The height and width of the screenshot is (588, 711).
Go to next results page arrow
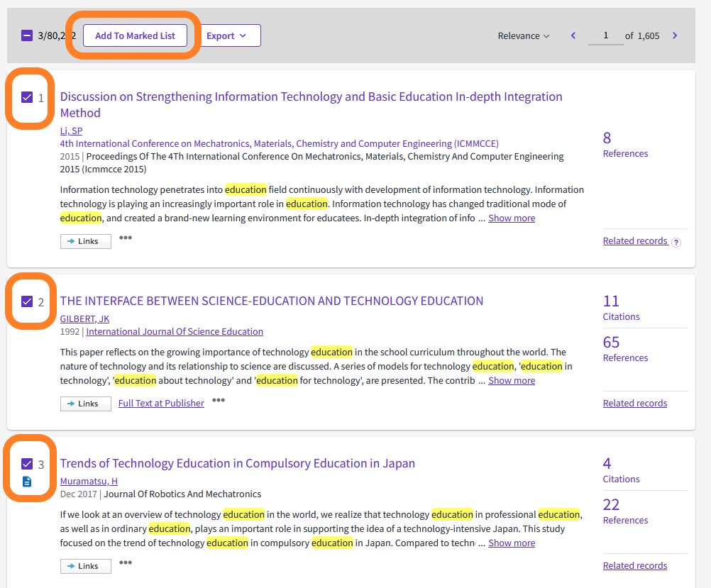coord(675,35)
